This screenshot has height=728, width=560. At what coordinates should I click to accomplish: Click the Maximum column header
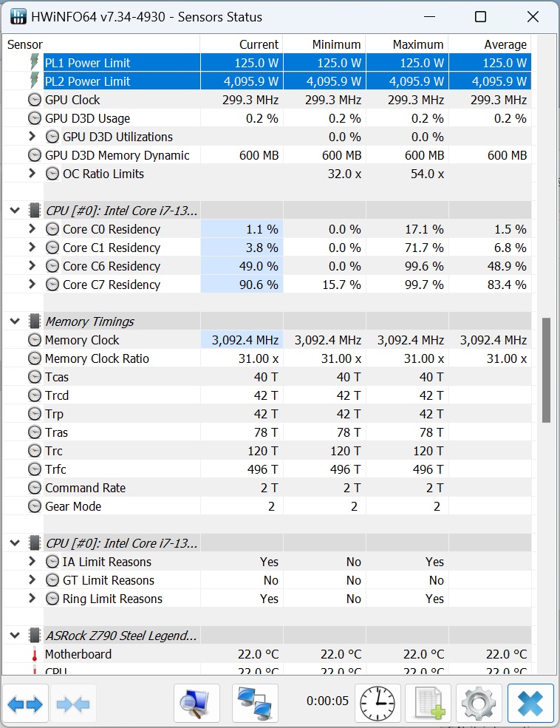(x=407, y=44)
